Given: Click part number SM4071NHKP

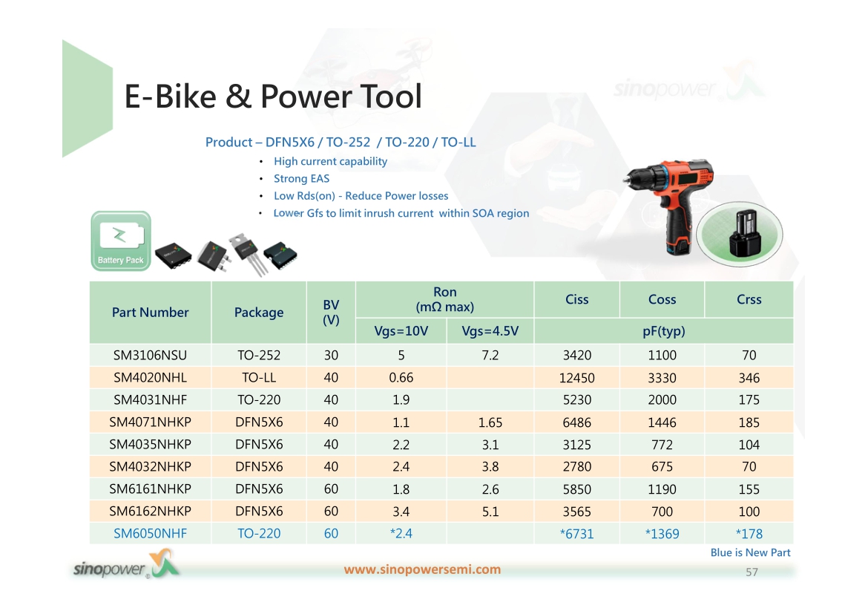Looking at the screenshot, I should point(150,422).
